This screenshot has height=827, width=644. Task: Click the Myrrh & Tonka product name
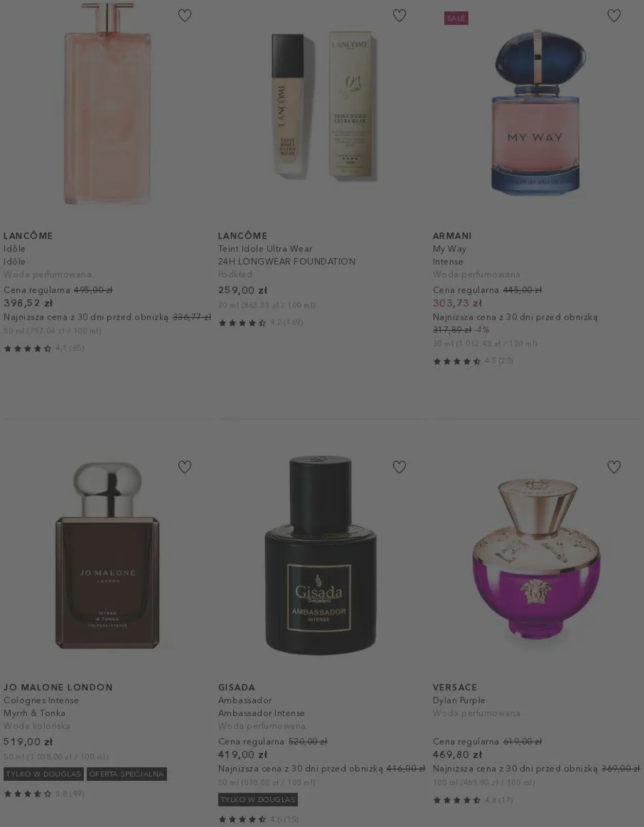(35, 713)
